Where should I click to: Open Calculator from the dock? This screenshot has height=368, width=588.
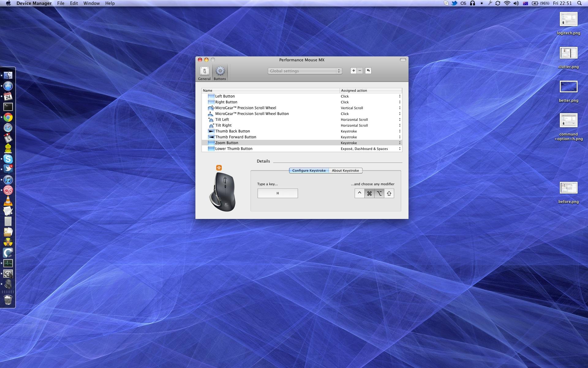point(8,221)
